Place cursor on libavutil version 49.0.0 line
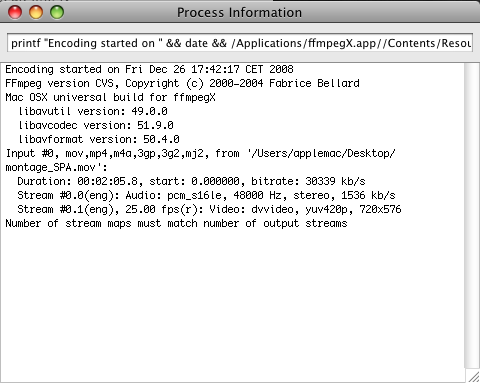480x383 pixels. pyautogui.click(x=93, y=111)
